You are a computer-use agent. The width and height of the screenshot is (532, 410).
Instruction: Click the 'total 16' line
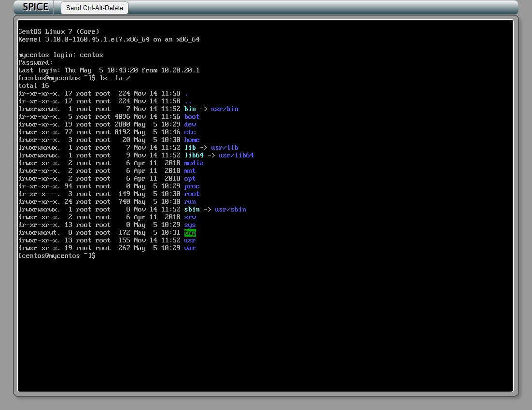[x=34, y=86]
